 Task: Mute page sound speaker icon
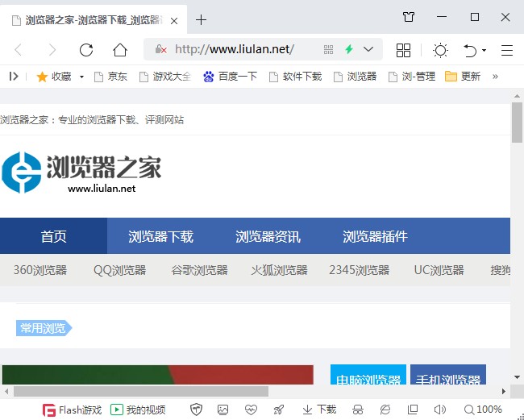click(x=440, y=410)
